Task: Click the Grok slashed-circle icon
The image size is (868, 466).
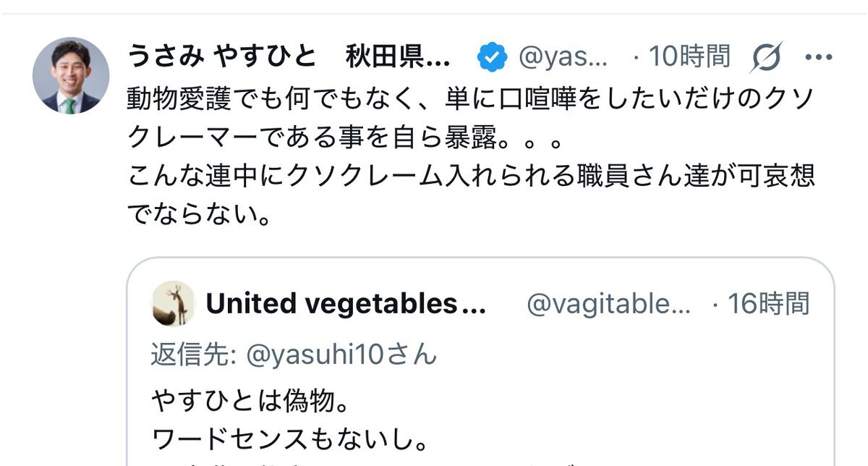Action: coord(766,57)
